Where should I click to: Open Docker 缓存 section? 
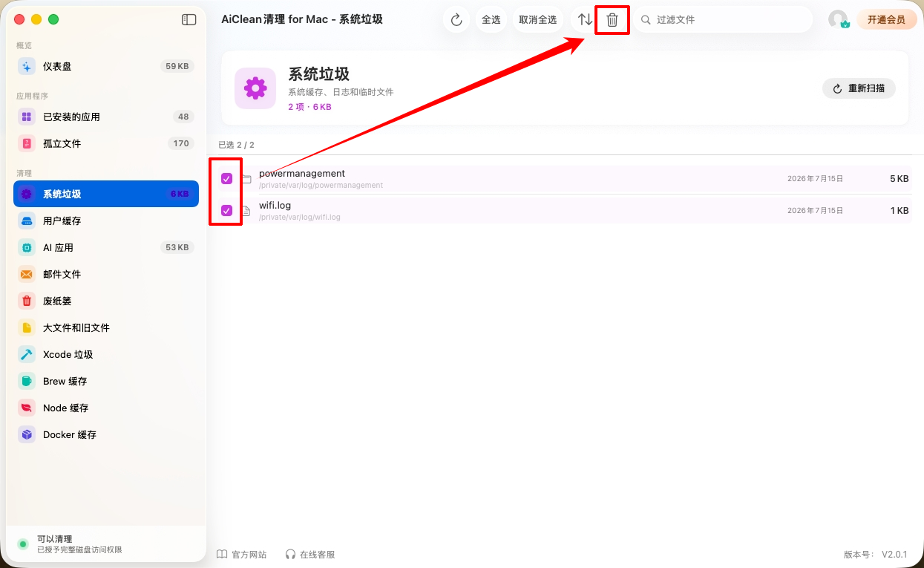(x=106, y=434)
